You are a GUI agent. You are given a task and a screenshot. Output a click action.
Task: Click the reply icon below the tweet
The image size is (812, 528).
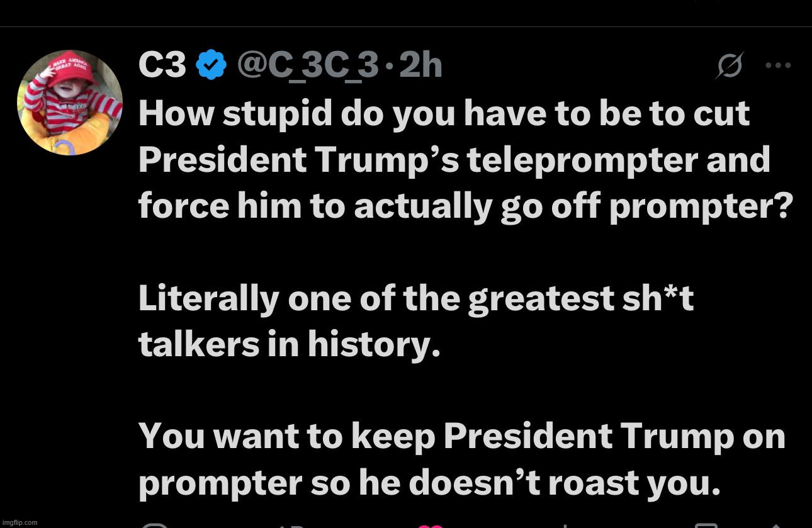[x=155, y=525]
